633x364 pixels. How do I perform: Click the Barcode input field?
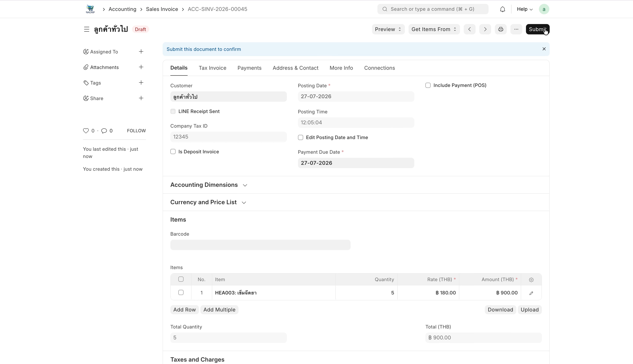point(260,245)
